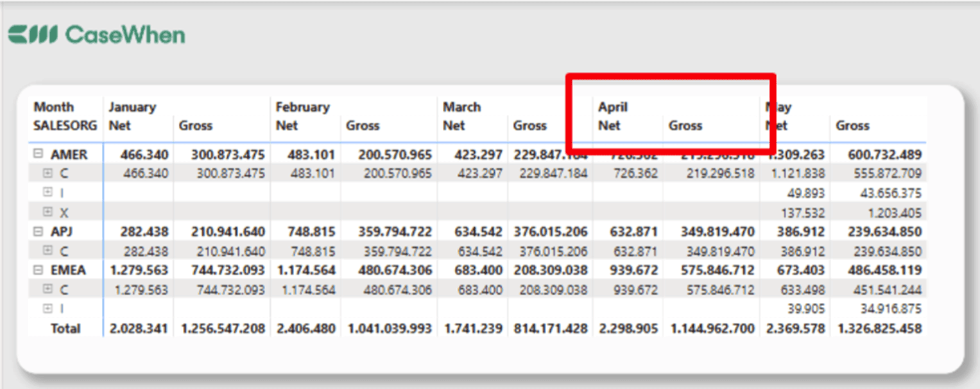980x389 pixels.
Task: Expand the C row under AMER
Action: click(51, 173)
